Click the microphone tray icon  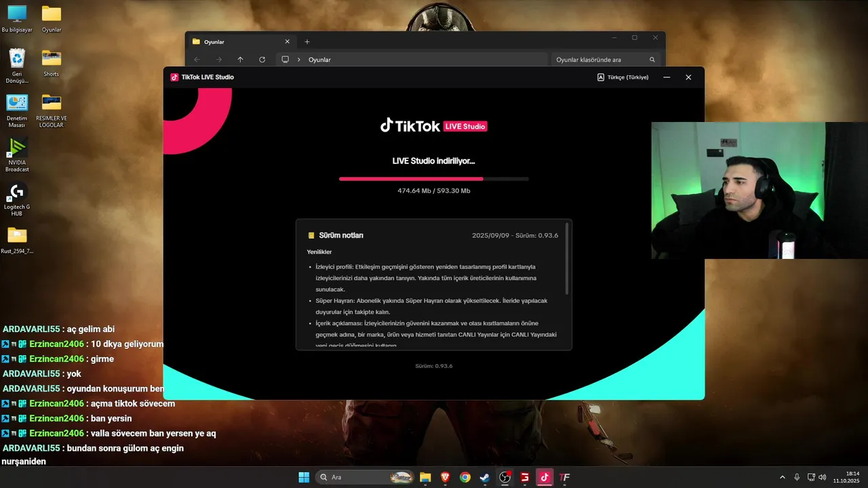click(x=797, y=477)
